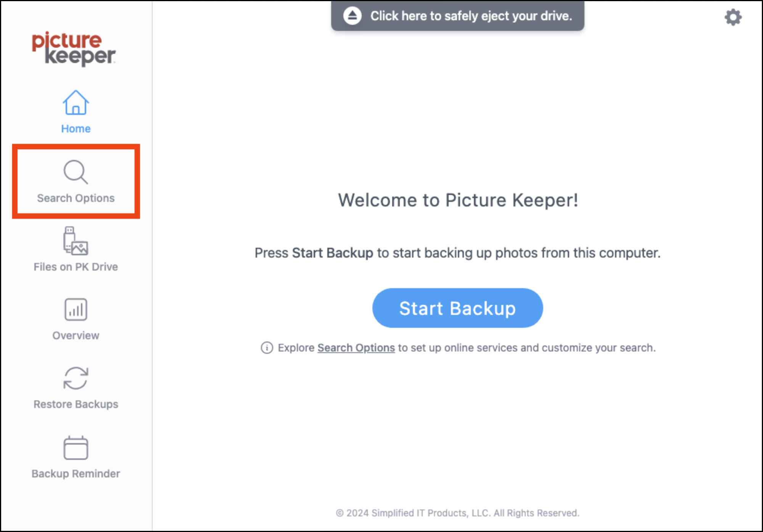The image size is (763, 532).
Task: Open the Home section house icon
Action: (76, 102)
